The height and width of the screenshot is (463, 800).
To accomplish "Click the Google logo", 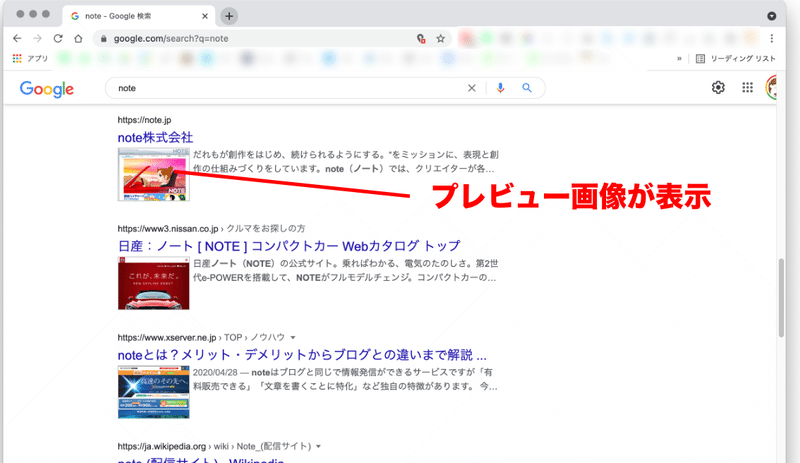I will [x=47, y=89].
